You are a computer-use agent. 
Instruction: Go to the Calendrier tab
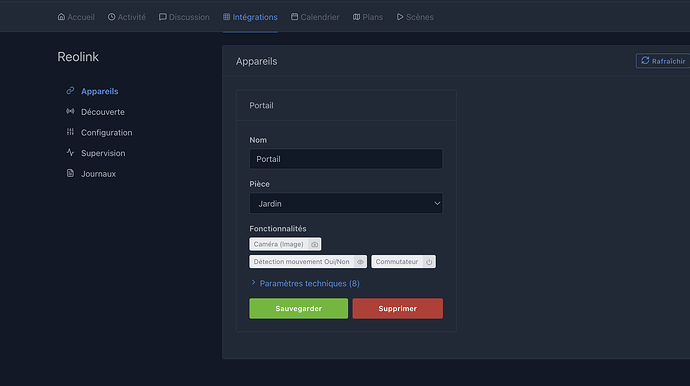click(x=315, y=17)
